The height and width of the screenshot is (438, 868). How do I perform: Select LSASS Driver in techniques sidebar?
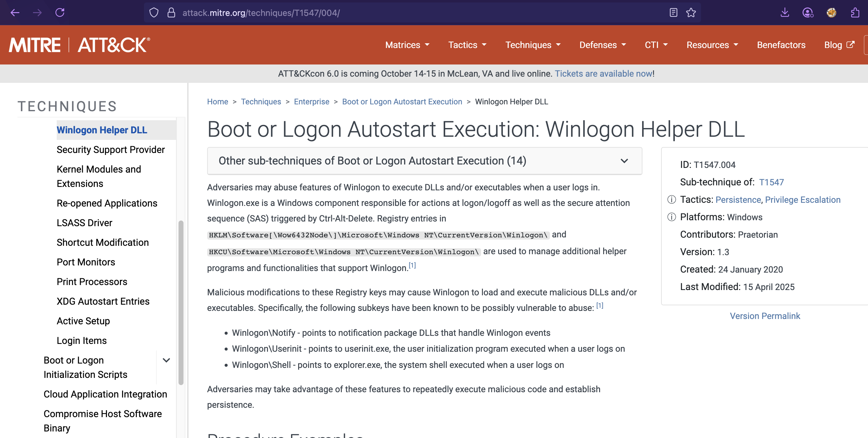point(84,223)
